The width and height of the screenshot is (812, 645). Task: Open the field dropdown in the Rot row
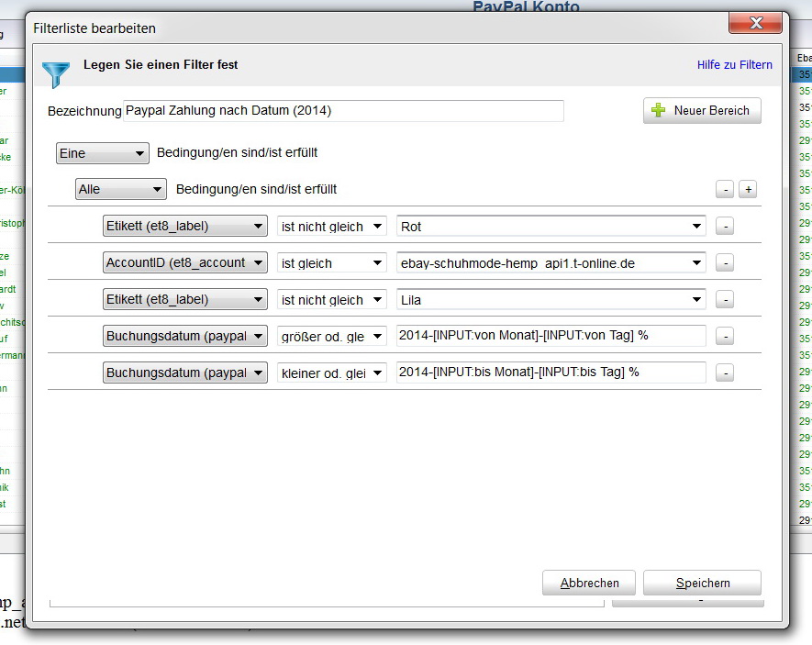184,227
